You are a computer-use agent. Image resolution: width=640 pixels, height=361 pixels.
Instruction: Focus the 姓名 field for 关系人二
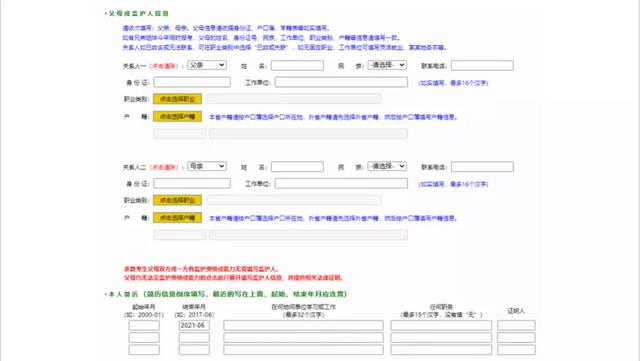(x=297, y=167)
